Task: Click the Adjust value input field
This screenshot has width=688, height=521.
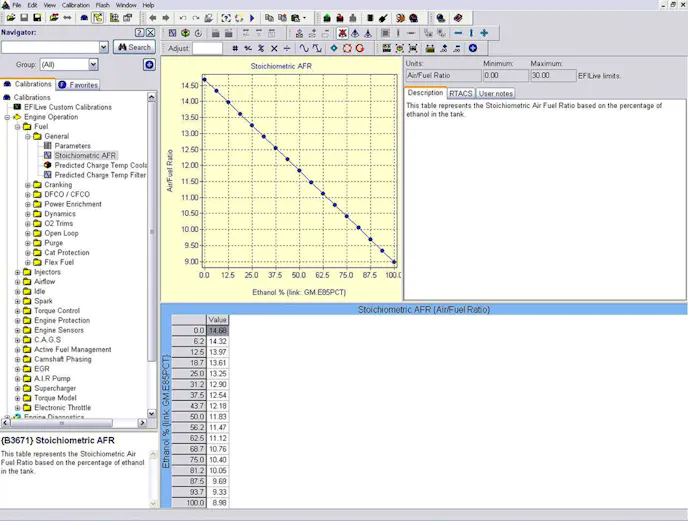Action: [207, 48]
